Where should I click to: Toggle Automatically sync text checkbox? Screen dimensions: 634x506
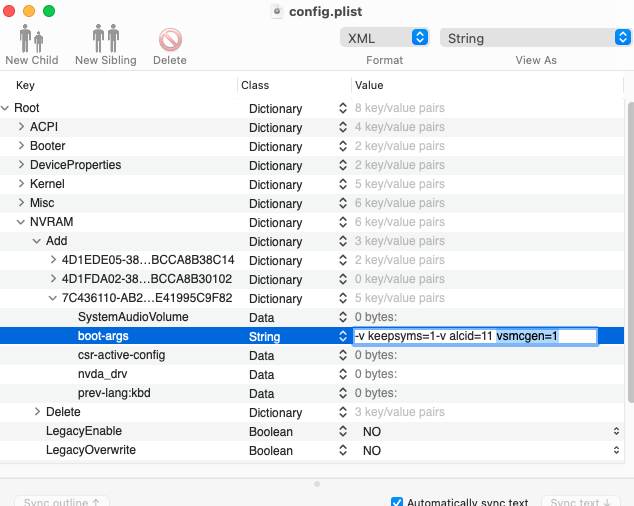click(397, 502)
